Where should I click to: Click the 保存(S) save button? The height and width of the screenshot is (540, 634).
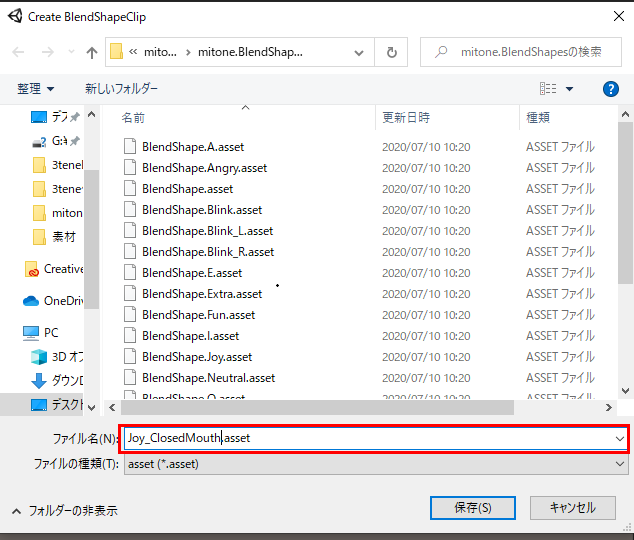473,508
